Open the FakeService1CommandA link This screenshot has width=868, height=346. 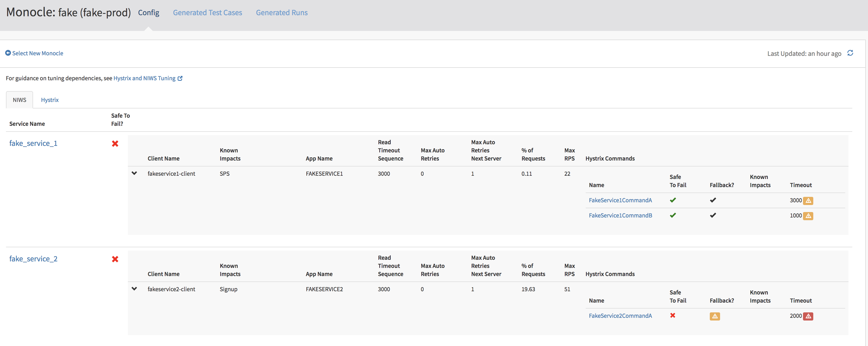point(620,200)
